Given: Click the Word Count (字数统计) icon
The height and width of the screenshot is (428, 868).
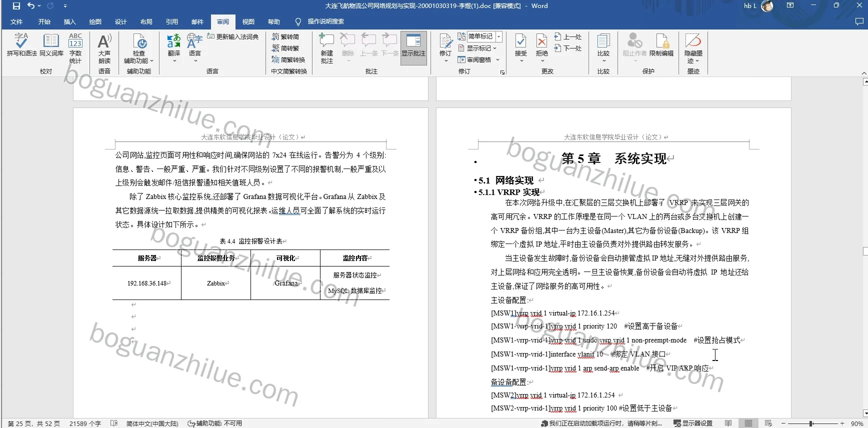Looking at the screenshot, I should point(75,48).
